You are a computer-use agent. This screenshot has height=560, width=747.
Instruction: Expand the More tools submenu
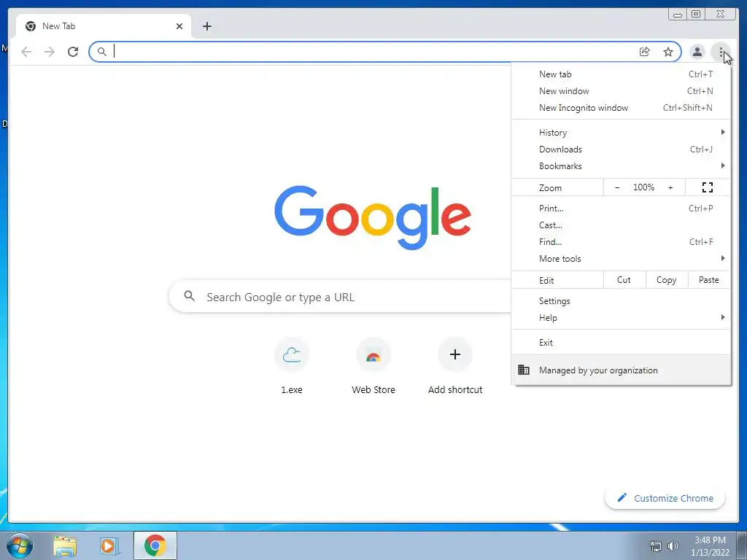tap(622, 259)
